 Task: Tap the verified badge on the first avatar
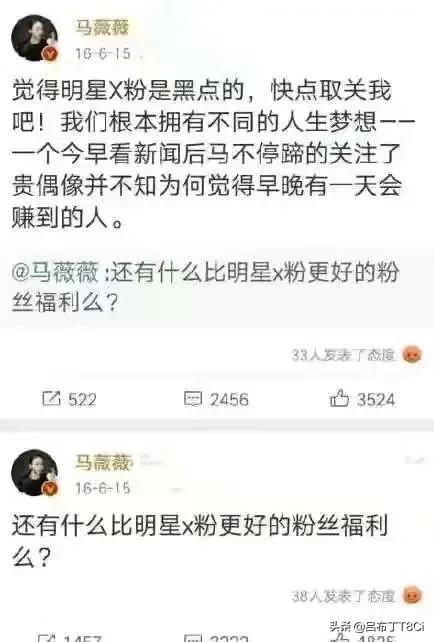pos(51,54)
